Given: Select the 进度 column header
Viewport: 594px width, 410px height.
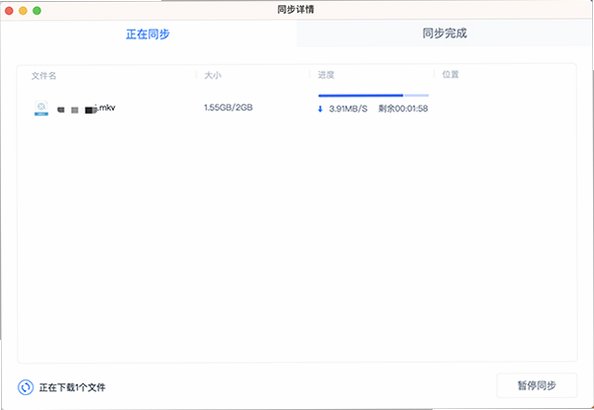Looking at the screenshot, I should pos(326,75).
